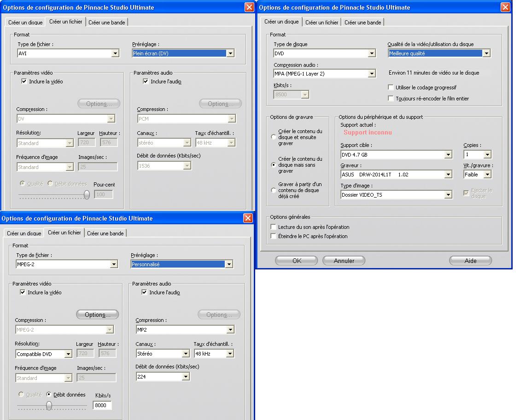The height and width of the screenshot is (420, 520).
Task: Expand Compression audio MPA dropdown
Action: pyautogui.click(x=325, y=74)
